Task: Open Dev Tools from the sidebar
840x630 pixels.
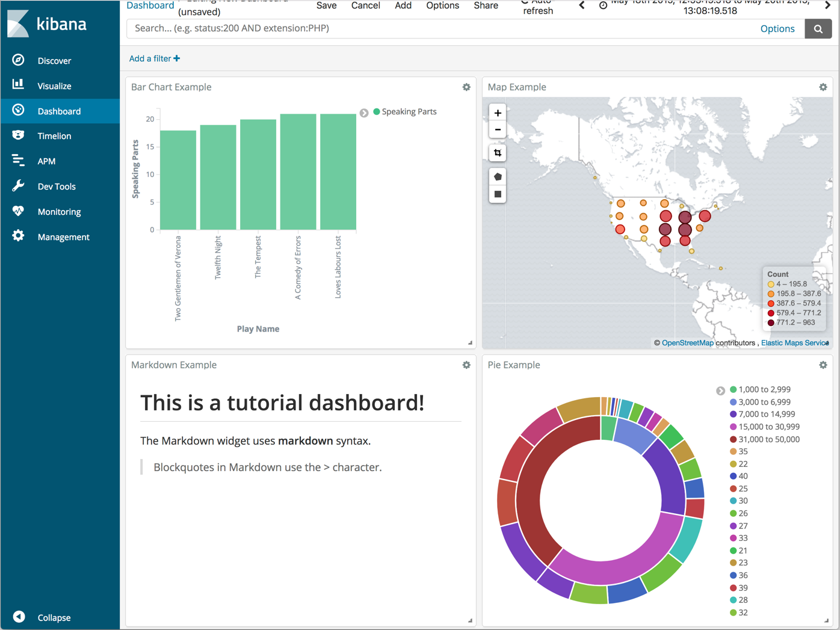Action: coord(19,186)
